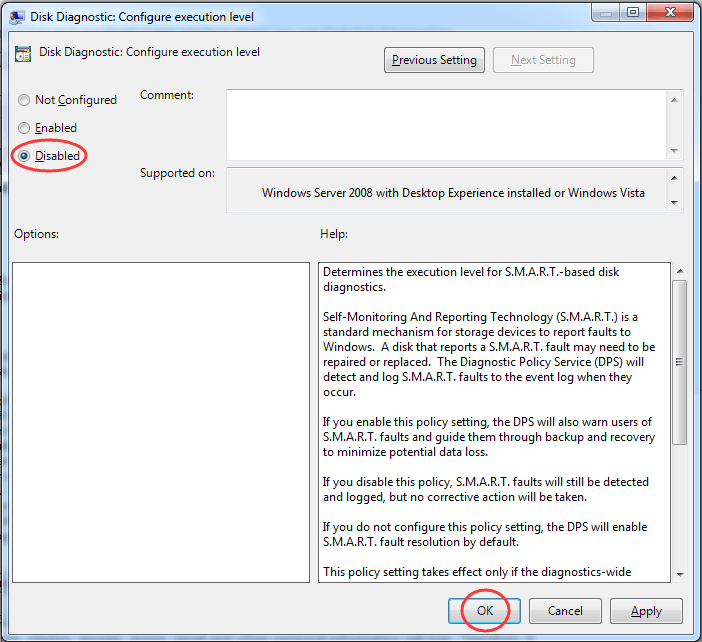
Task: Minimize the Disk Diagnostic dialog
Action: coord(606,13)
